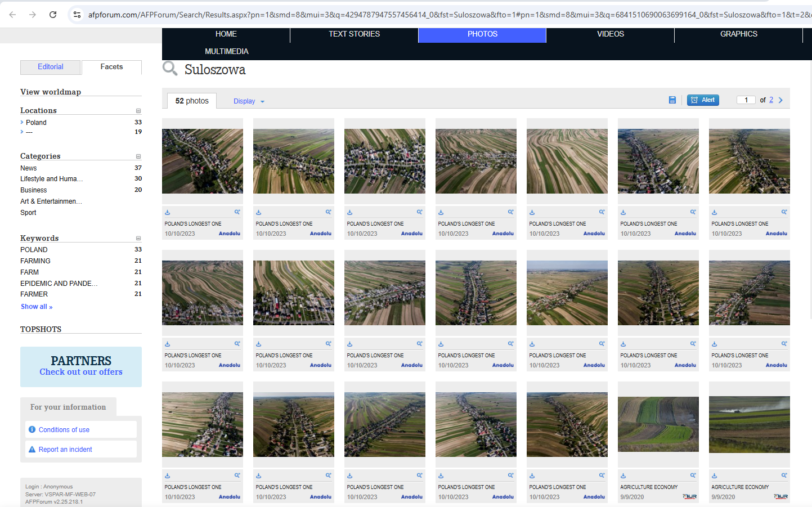The width and height of the screenshot is (812, 507).
Task: Click the blue save search floppy icon
Action: coord(672,100)
